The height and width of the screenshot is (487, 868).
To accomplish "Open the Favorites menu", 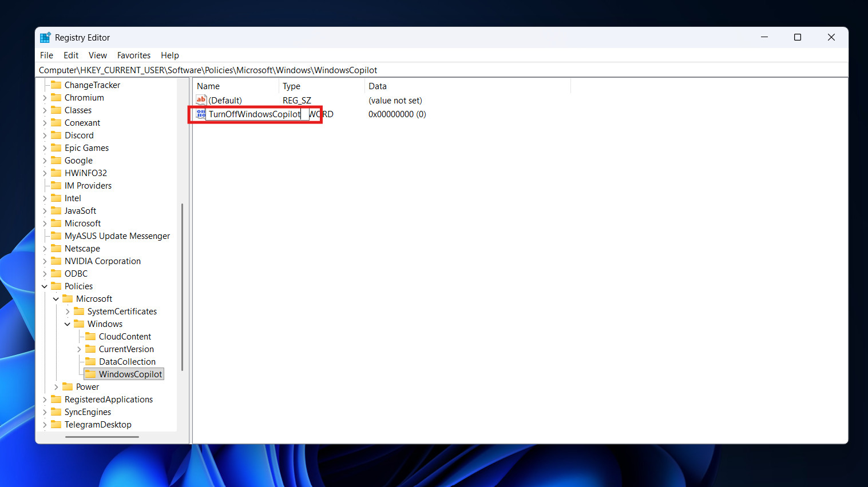I will click(x=133, y=55).
